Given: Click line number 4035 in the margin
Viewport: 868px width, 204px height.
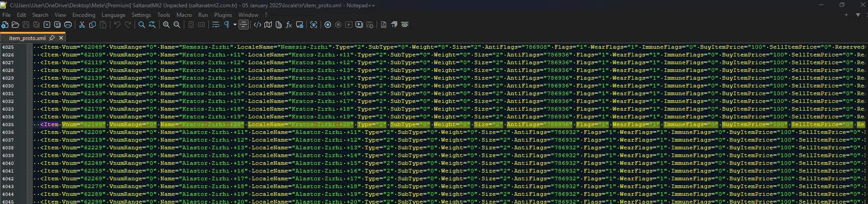Looking at the screenshot, I should point(8,124).
